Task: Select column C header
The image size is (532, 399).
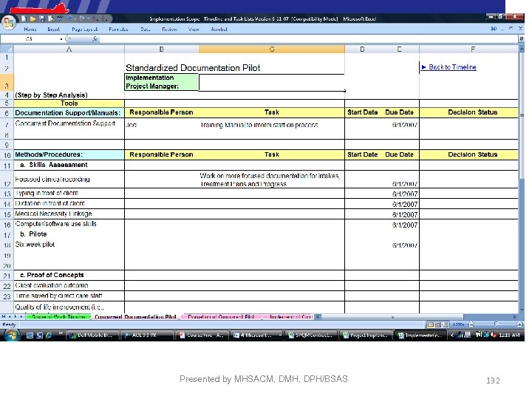Action: tap(272, 50)
